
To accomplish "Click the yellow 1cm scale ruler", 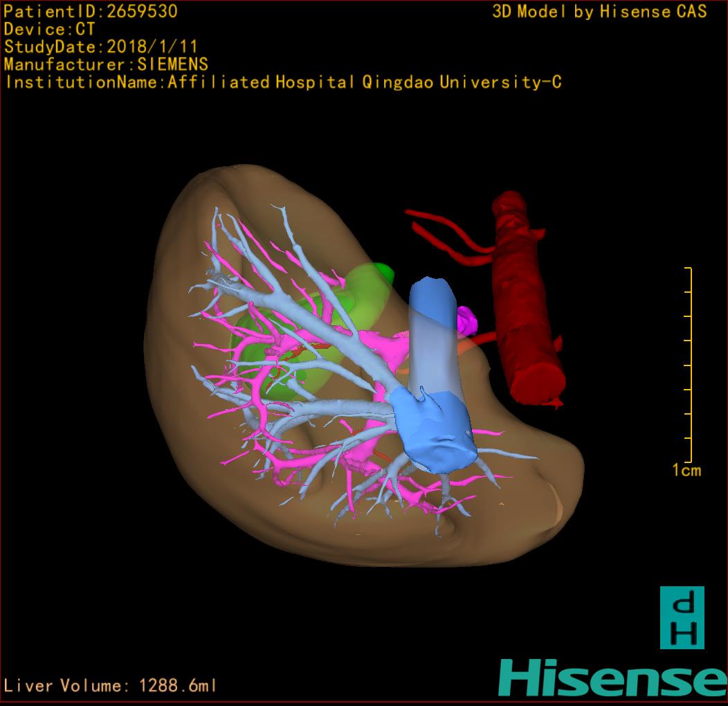I will point(689,365).
